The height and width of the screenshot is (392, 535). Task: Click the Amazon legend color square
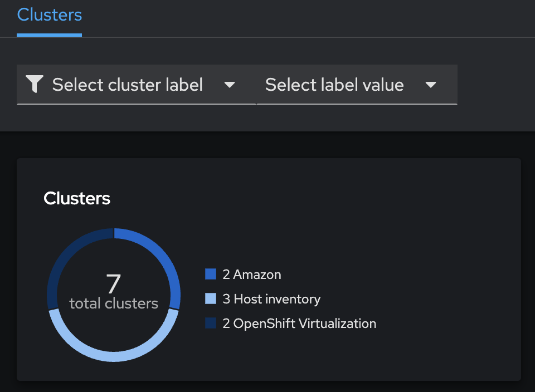(211, 274)
